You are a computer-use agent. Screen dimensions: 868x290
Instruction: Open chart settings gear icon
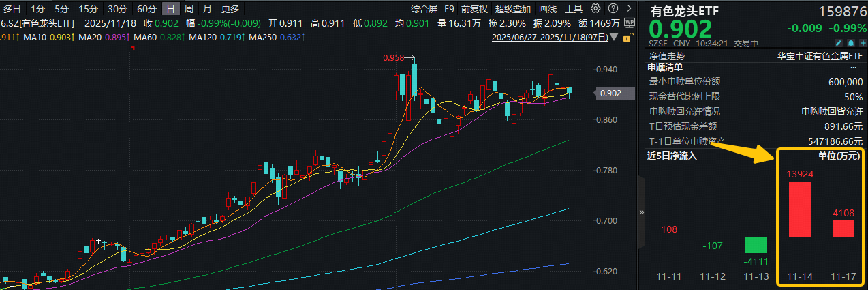596,9
